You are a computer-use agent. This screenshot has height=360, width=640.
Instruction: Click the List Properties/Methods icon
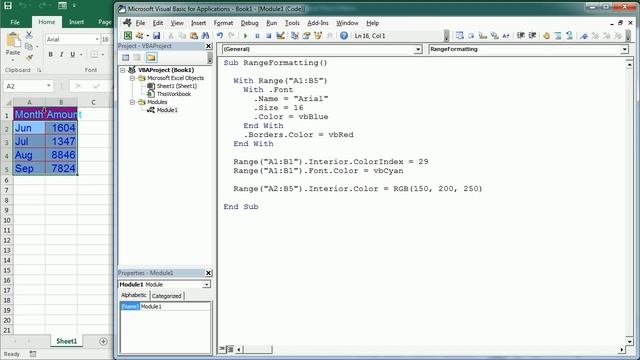click(460, 36)
